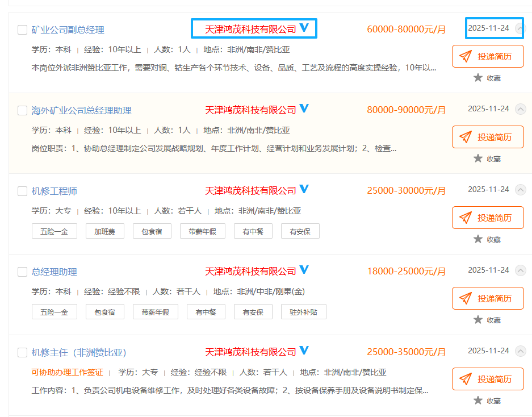Click salary 25000-30000元/月
Viewport: 532px width, 417px height.
point(406,190)
